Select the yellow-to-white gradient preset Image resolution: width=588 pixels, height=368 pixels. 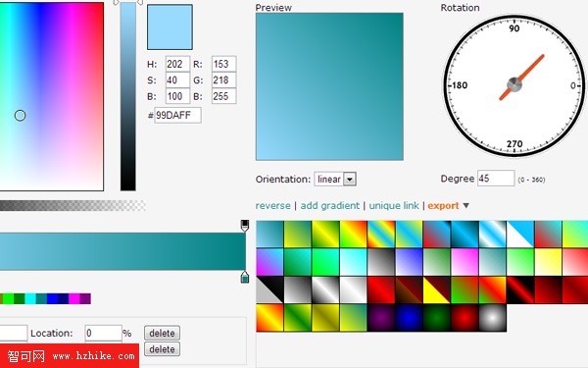[548, 262]
